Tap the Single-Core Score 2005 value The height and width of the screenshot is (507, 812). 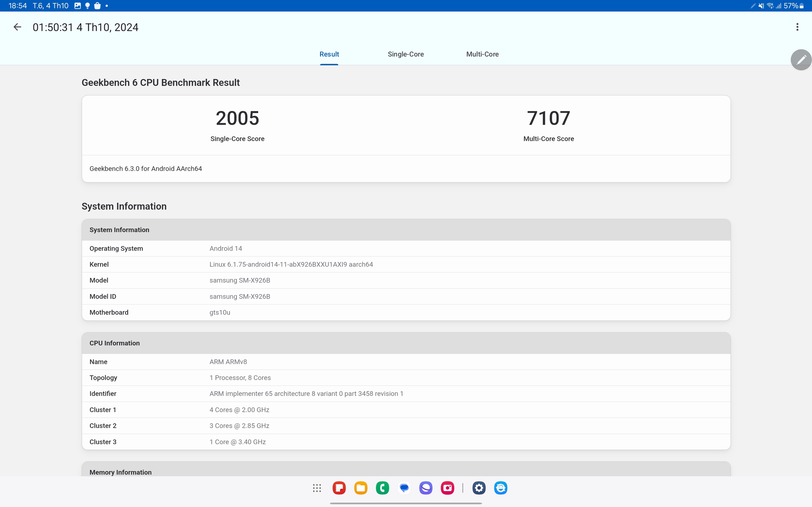tap(237, 118)
